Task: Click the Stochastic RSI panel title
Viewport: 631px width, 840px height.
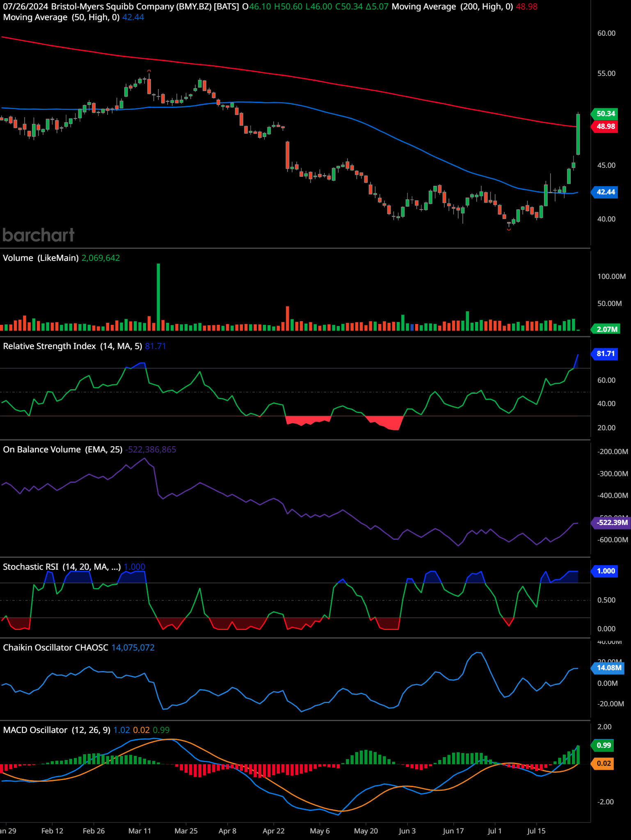Action: [x=62, y=567]
